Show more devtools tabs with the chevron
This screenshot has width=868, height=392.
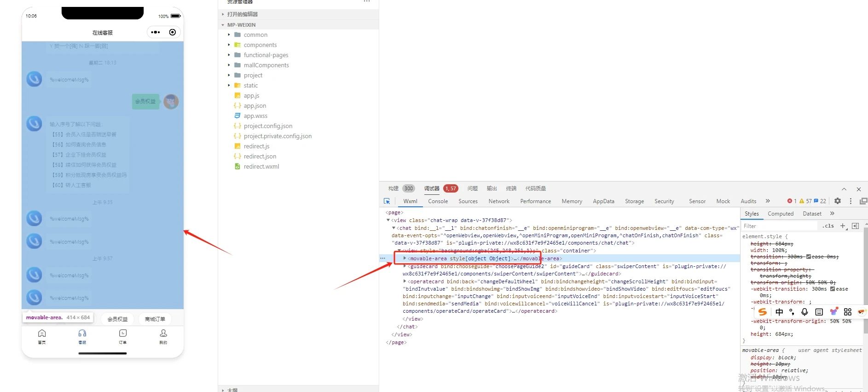pyautogui.click(x=768, y=201)
